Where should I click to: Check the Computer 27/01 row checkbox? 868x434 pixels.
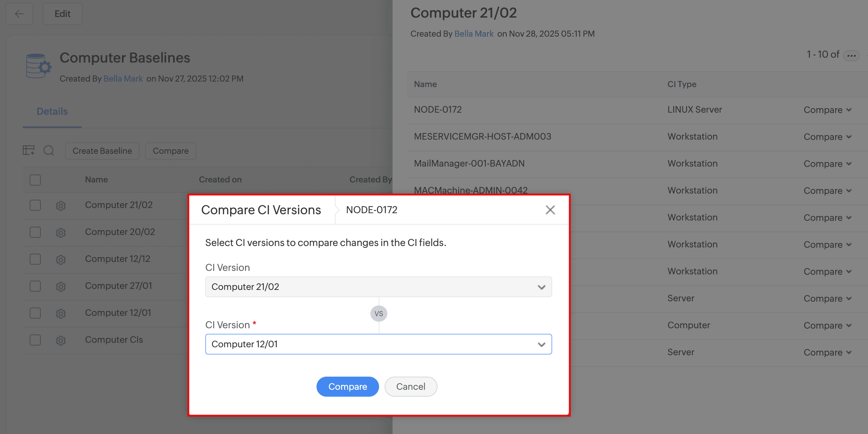[x=35, y=286]
